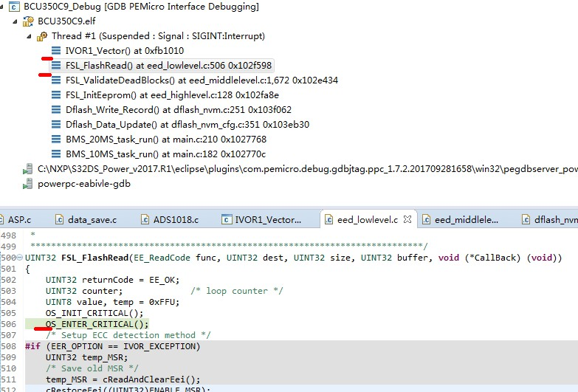Click the temp_MSR = cReadAndClearEei(); line
Image resolution: width=578 pixels, height=392 pixels.
pyautogui.click(x=123, y=379)
